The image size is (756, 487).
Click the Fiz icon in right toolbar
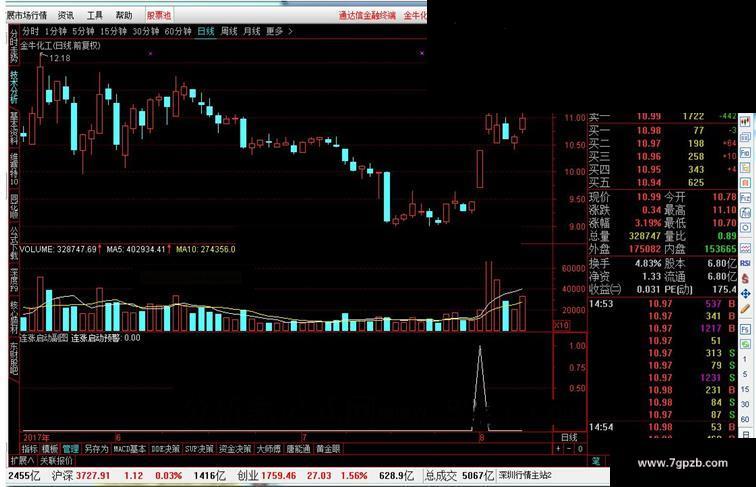point(745,198)
